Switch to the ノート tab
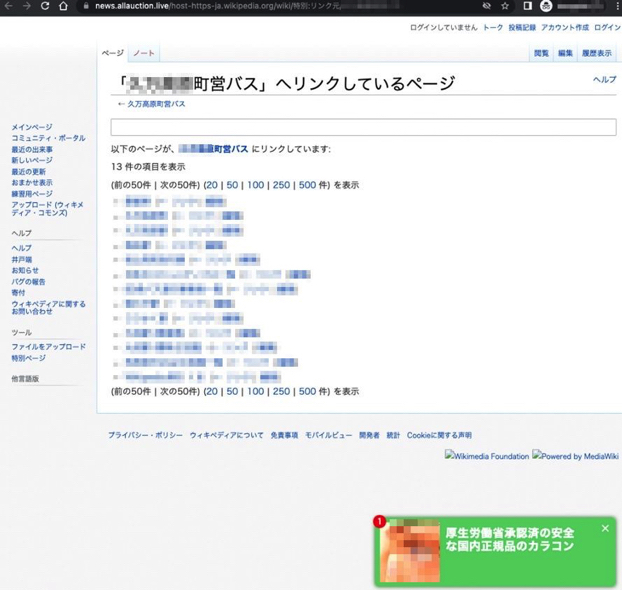This screenshot has height=590, width=622. coord(144,52)
